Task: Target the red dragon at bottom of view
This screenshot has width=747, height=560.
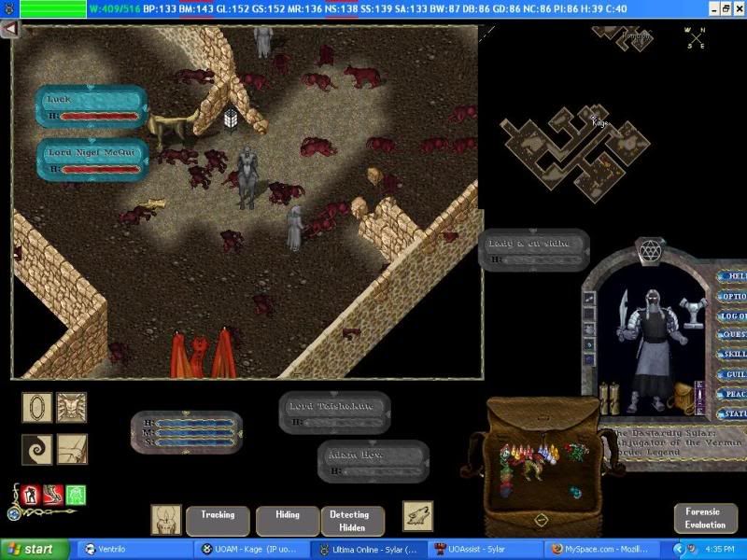Action: click(x=201, y=353)
